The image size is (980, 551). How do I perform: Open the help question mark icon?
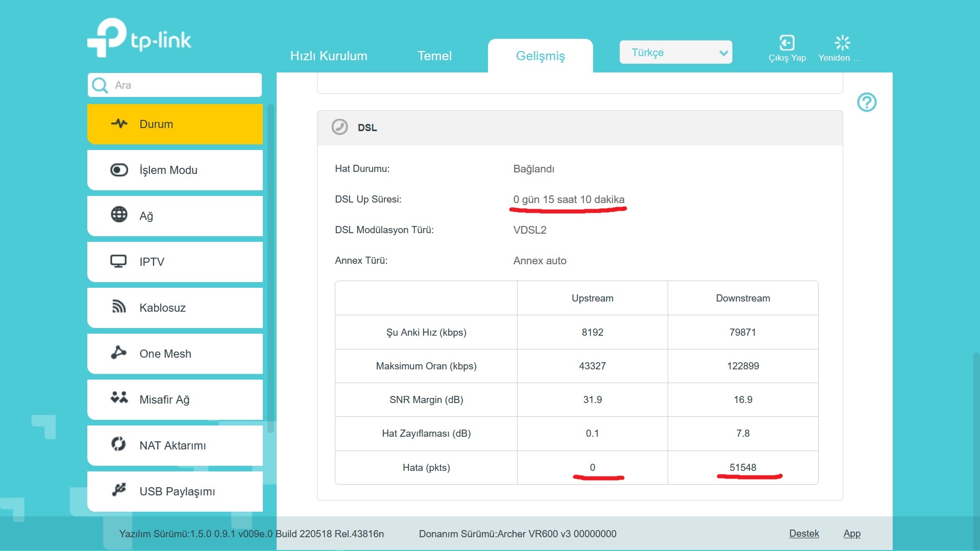click(866, 103)
